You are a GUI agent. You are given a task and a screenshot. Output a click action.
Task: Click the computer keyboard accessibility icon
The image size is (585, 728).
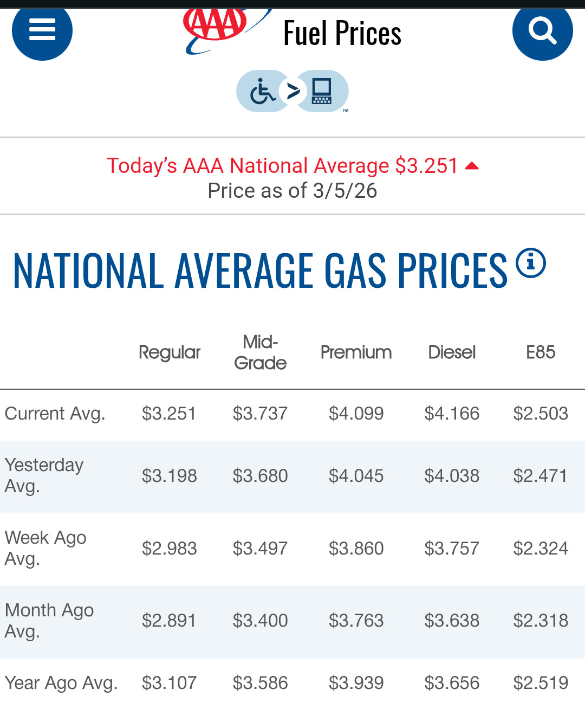[322, 91]
